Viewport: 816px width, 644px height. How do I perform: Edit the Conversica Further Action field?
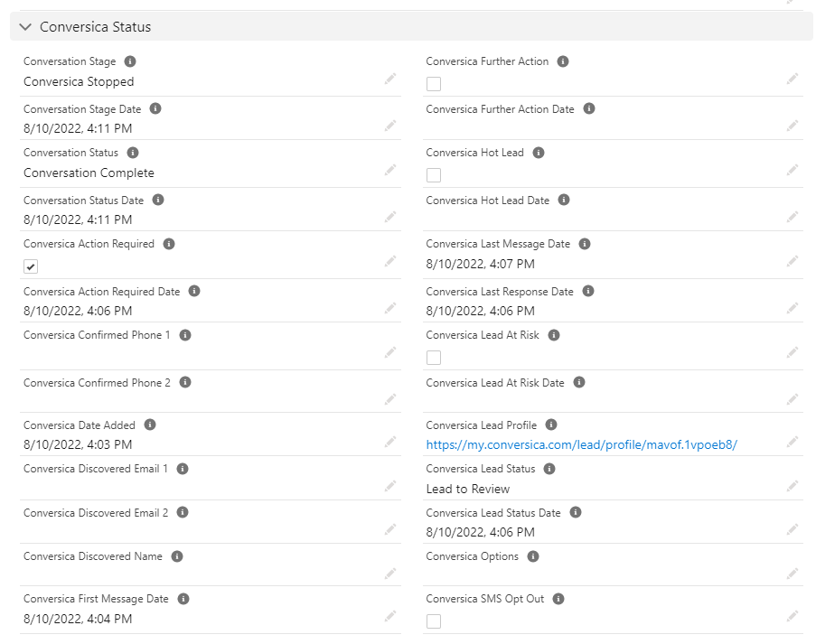793,79
